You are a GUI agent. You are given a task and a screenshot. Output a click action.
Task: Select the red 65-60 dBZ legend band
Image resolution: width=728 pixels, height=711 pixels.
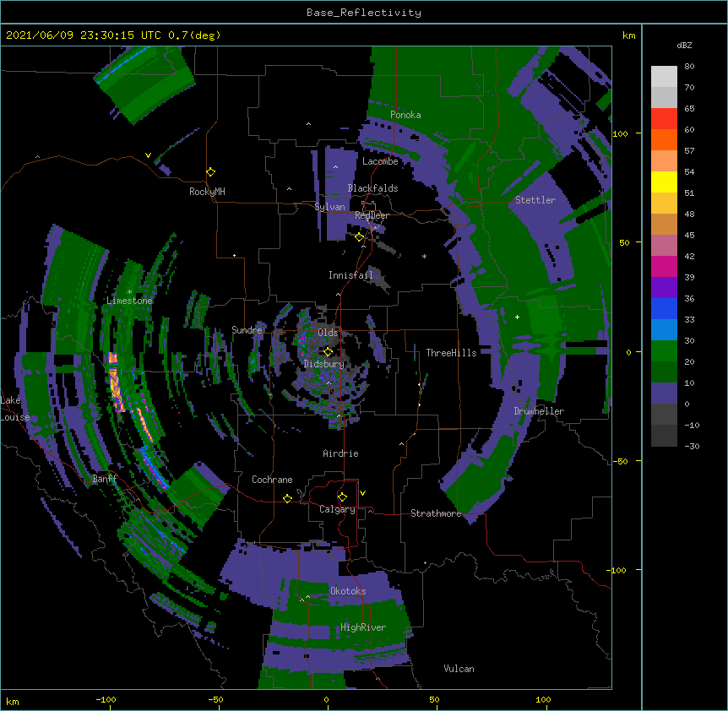(x=664, y=119)
